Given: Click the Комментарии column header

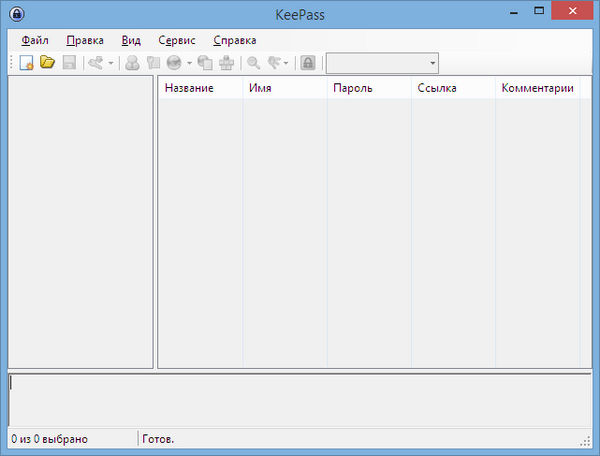Looking at the screenshot, I should tap(537, 89).
